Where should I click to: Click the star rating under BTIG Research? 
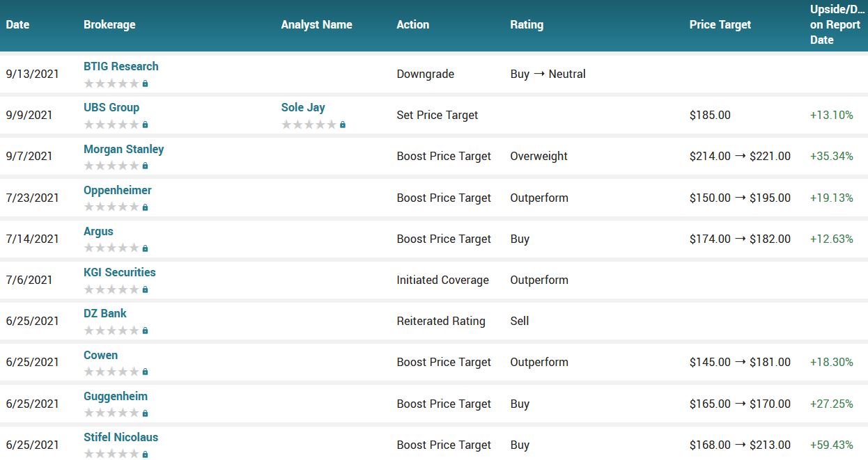pyautogui.click(x=111, y=84)
